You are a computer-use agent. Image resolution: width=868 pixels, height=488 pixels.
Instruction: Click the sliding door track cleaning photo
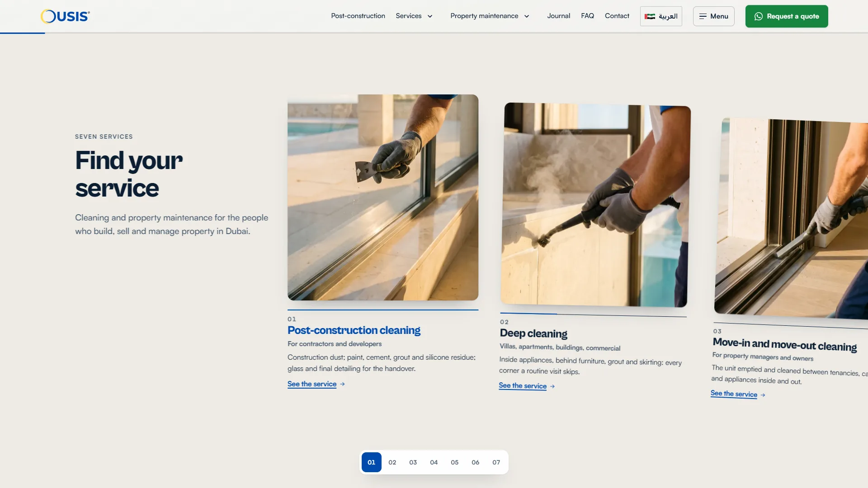pos(791,219)
